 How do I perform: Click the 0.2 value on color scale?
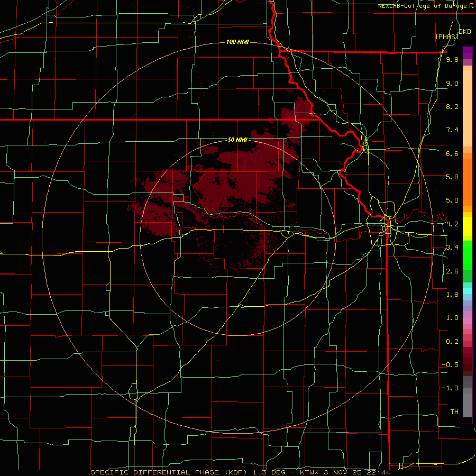tap(452, 342)
